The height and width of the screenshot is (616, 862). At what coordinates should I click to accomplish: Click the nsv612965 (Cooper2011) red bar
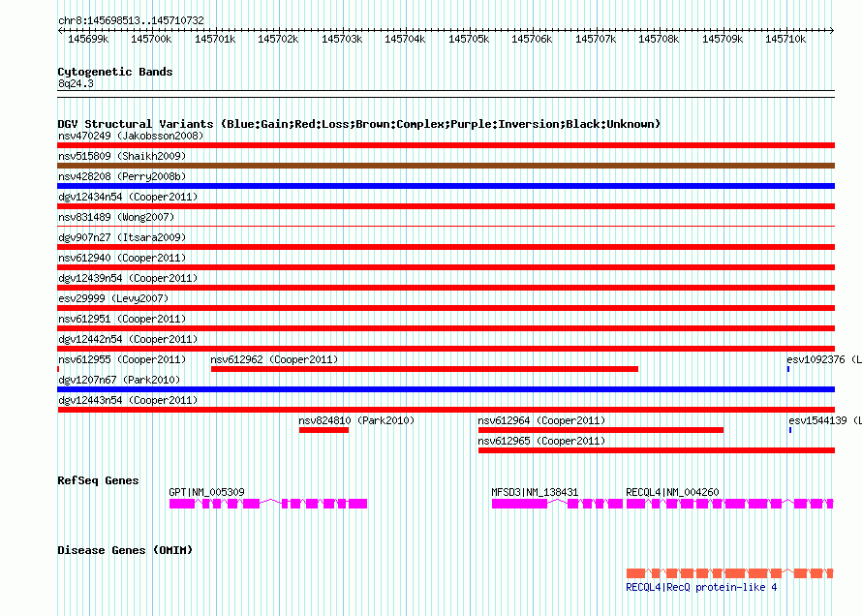657,450
